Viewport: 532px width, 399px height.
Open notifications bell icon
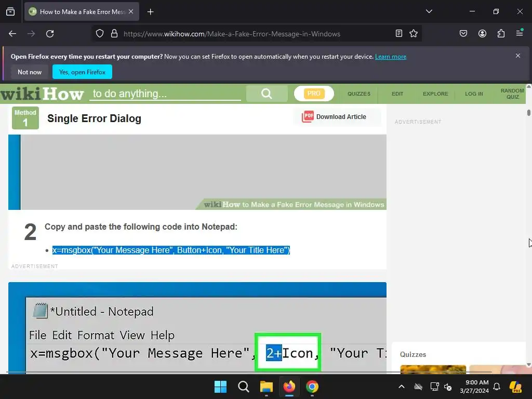tap(497, 387)
